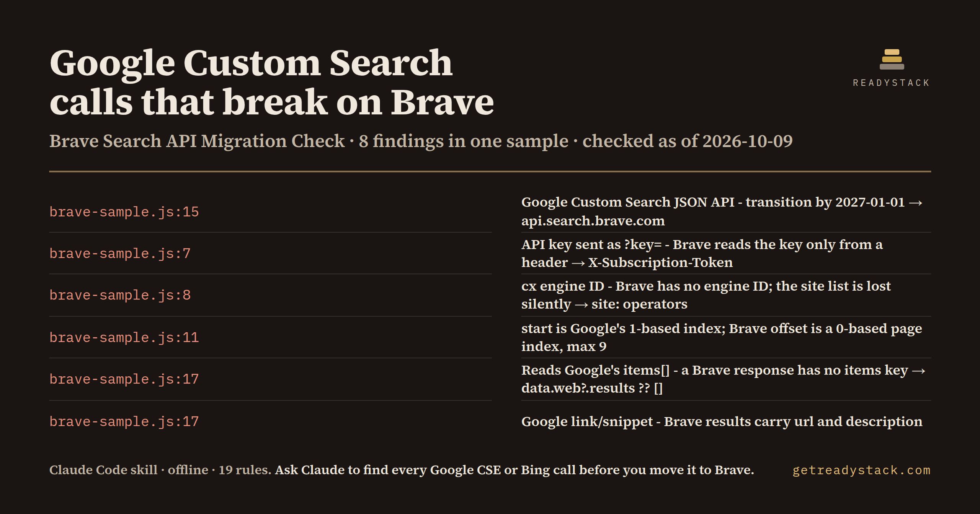This screenshot has width=980, height=514.
Task: Click the Google Custom Search headline
Action: [271, 82]
